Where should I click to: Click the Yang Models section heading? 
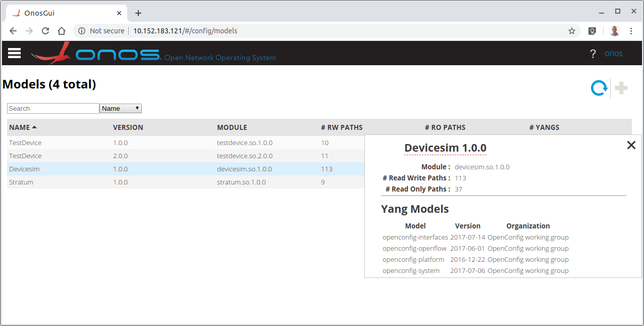coord(415,209)
